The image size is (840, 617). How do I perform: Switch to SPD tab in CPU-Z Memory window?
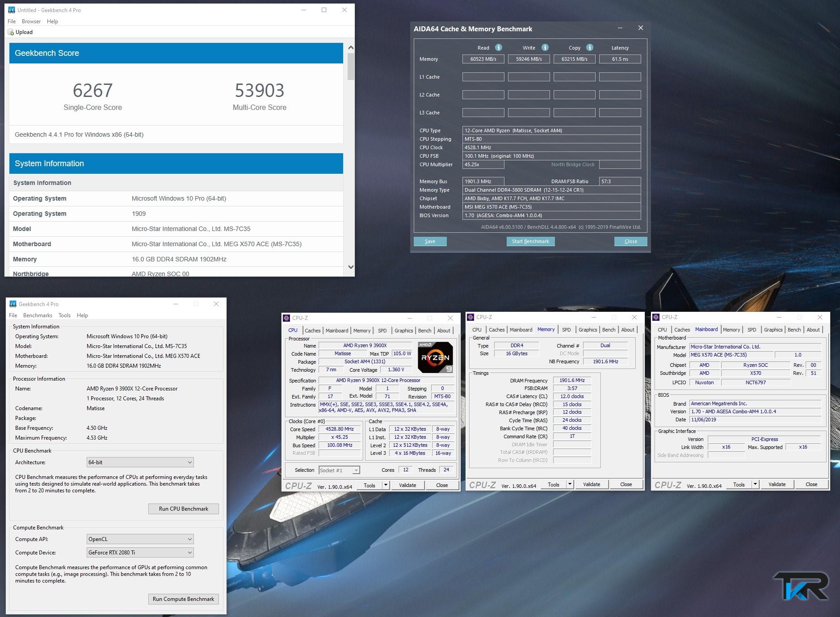click(567, 330)
